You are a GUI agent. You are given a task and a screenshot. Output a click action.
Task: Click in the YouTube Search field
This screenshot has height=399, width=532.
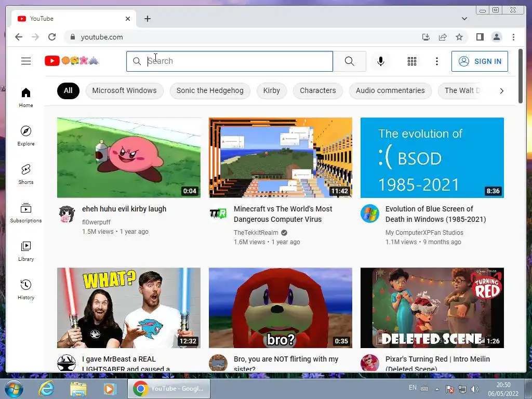pos(229,61)
